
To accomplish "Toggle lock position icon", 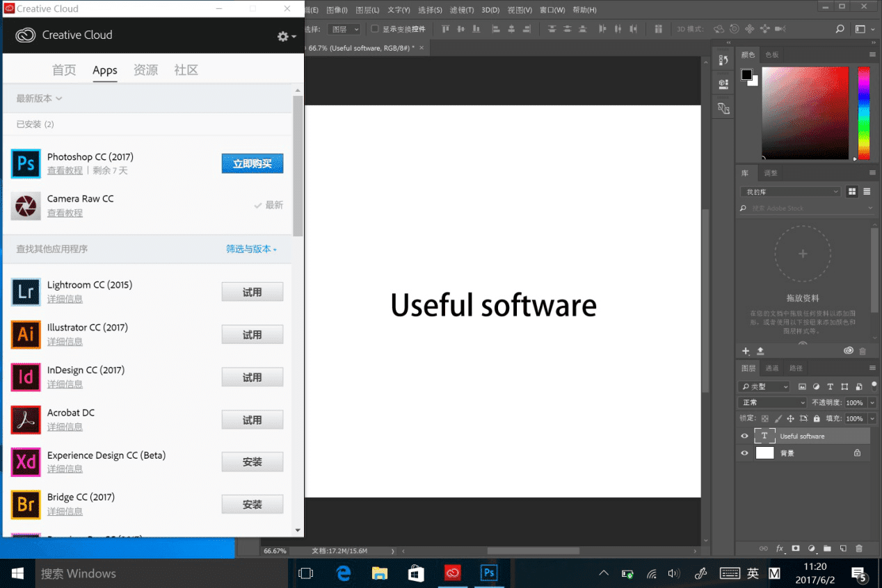I will pos(790,418).
